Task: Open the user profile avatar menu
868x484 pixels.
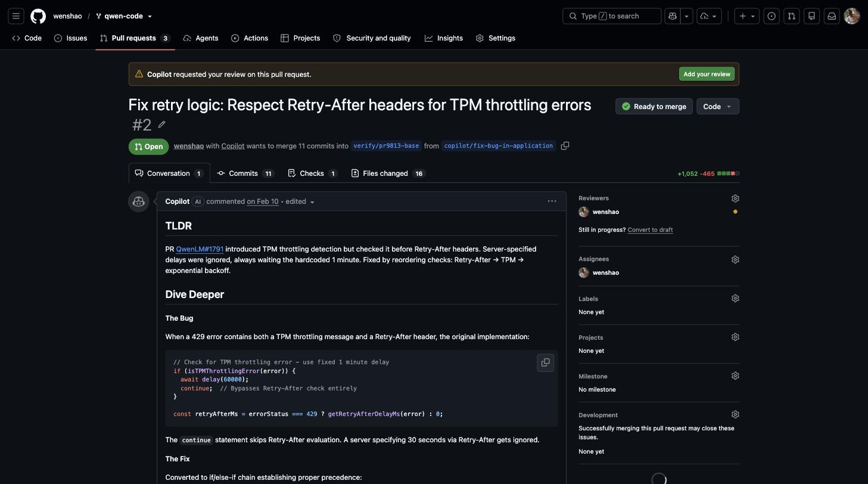Action: tap(852, 16)
